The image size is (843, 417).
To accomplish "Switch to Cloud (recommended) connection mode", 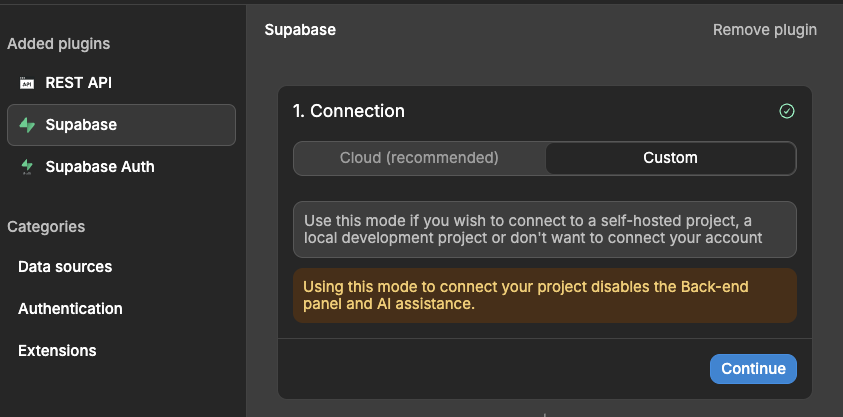I will point(419,158).
